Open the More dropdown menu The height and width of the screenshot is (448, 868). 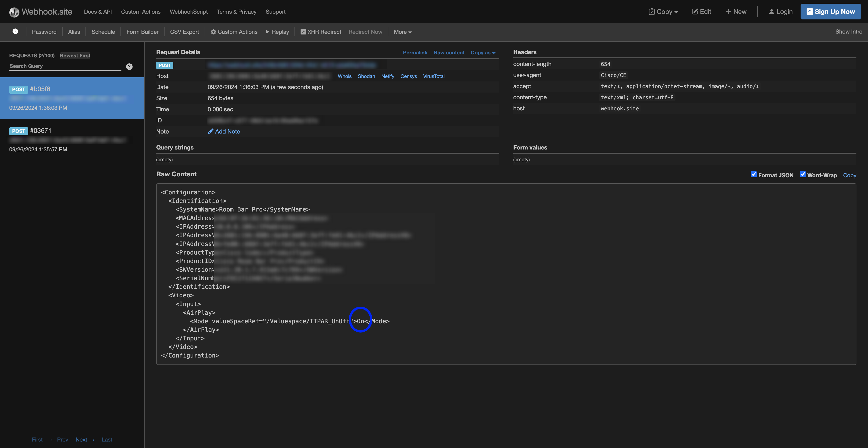(403, 32)
